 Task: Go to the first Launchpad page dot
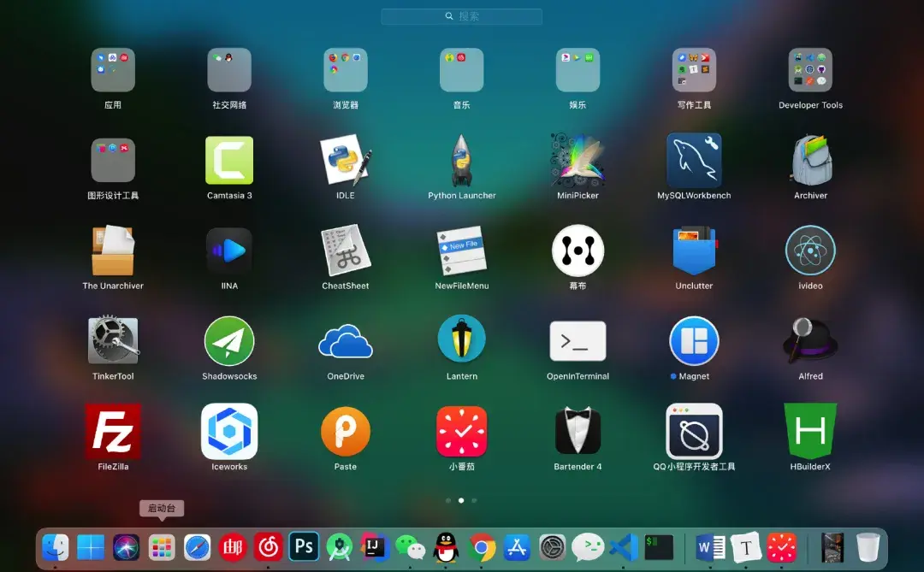[x=448, y=501]
